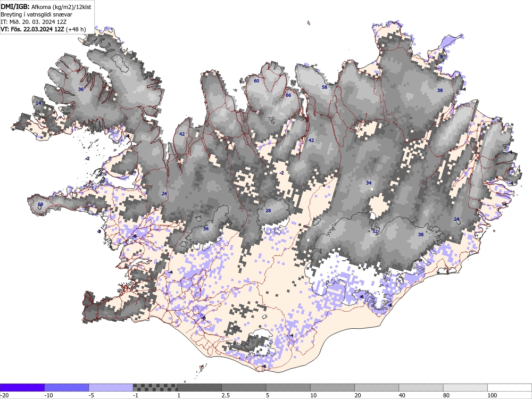This screenshot has height=399, width=532.
Task: Click the light lavender legend swatch
Action: point(111,387)
